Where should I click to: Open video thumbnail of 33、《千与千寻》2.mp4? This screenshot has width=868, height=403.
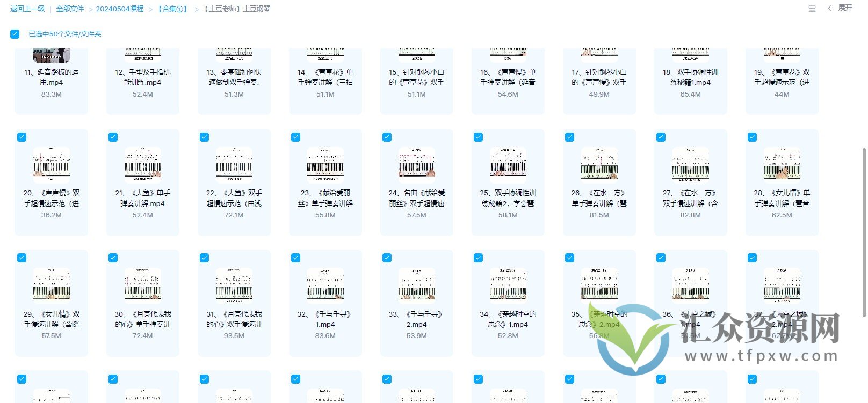(x=417, y=286)
